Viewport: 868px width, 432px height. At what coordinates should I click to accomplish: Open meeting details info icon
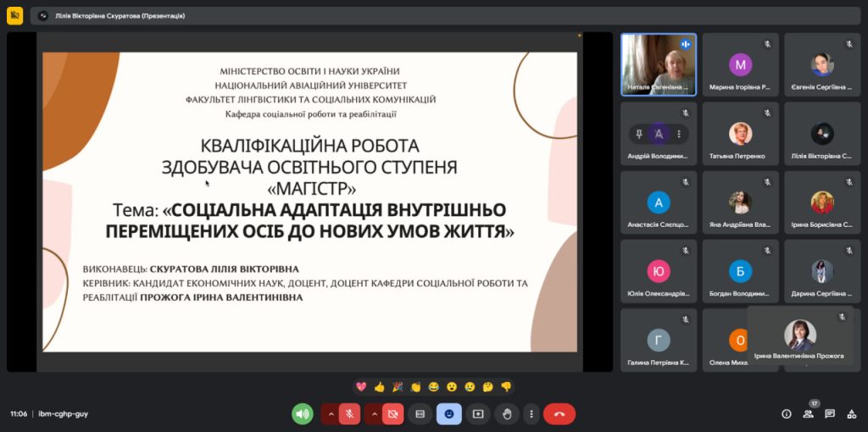click(786, 413)
